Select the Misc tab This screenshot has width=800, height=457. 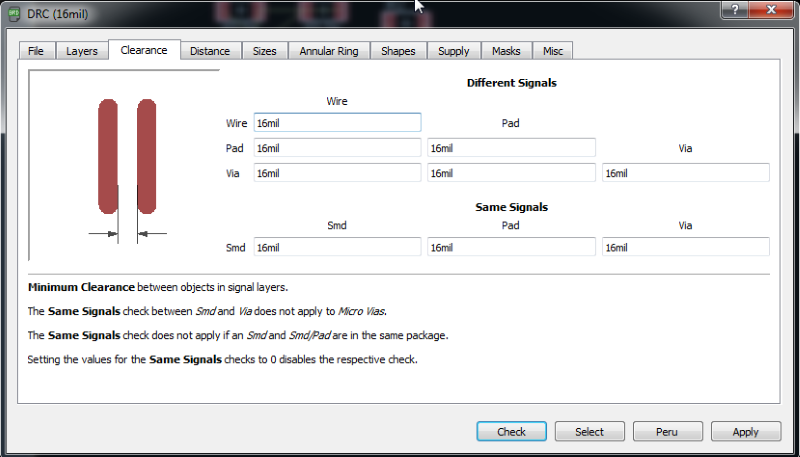553,51
